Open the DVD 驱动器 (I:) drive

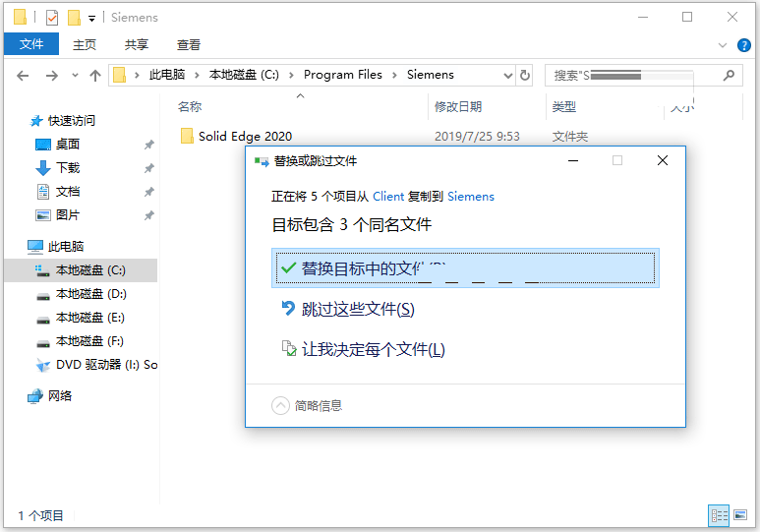click(106, 365)
